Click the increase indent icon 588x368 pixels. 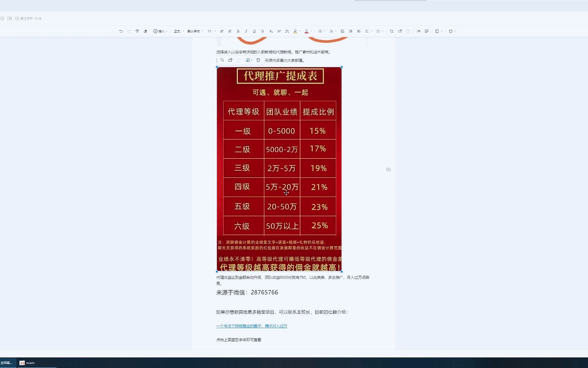tap(359, 31)
